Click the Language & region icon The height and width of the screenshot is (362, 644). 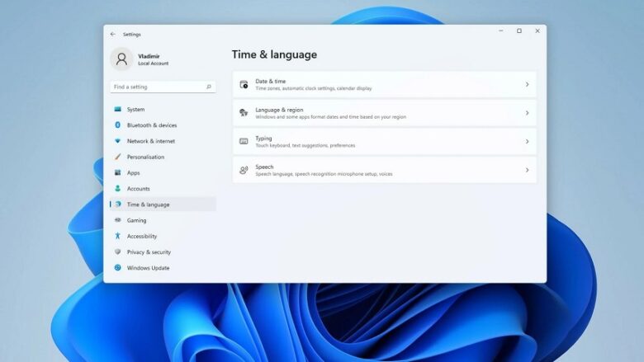244,113
